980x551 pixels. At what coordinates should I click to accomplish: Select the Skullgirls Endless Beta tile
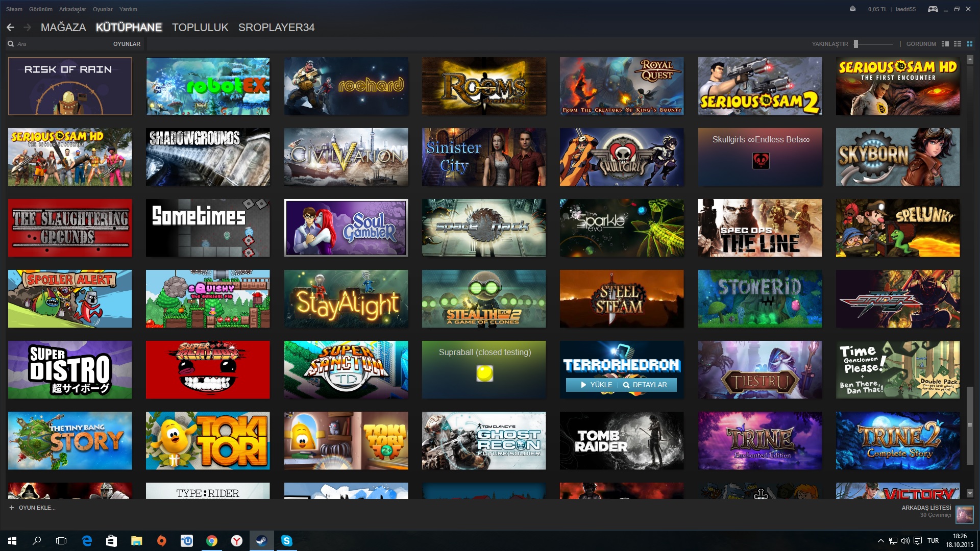pos(760,157)
